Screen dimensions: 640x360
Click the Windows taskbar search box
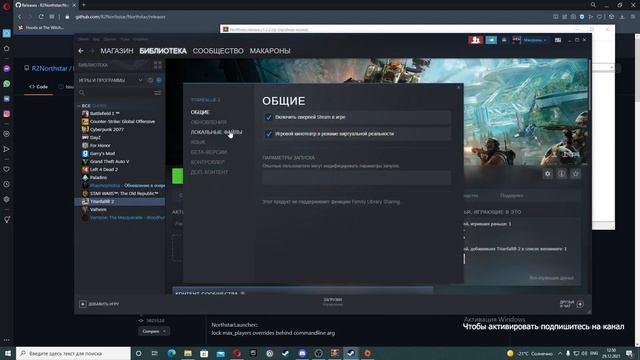[x=73, y=353]
